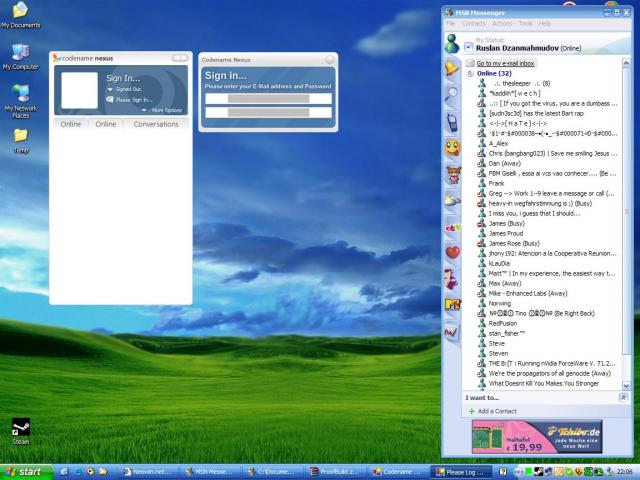Open the My Status dropdown arrow
This screenshot has height=480, width=640.
pos(468,48)
